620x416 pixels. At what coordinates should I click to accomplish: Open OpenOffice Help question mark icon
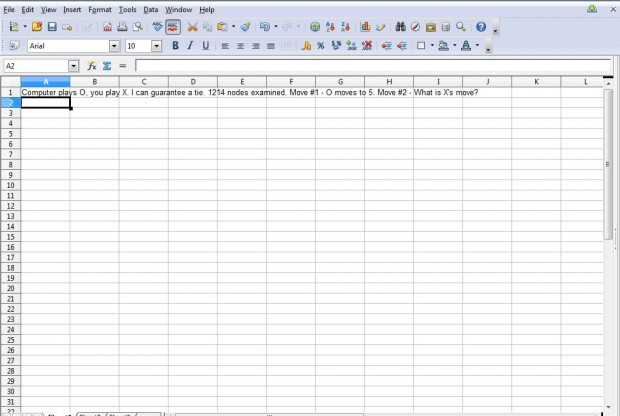[481, 27]
